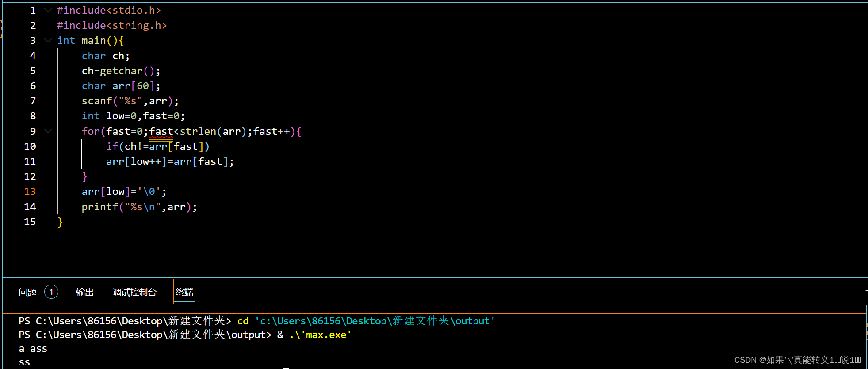Click line number 15 in the gutter

[x=30, y=222]
